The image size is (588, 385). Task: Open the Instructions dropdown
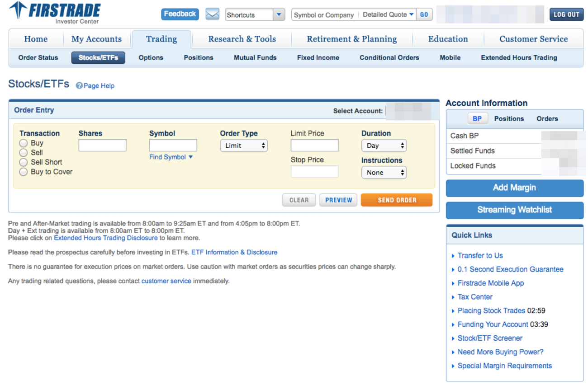pyautogui.click(x=384, y=172)
